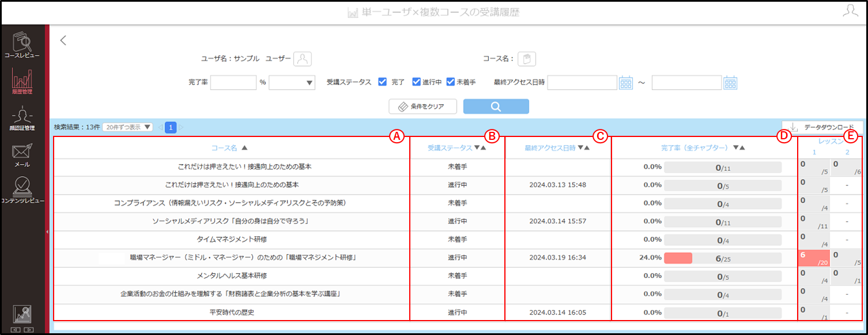
Task: Toggle the 進行中 status checkbox
Action: pyautogui.click(x=417, y=82)
